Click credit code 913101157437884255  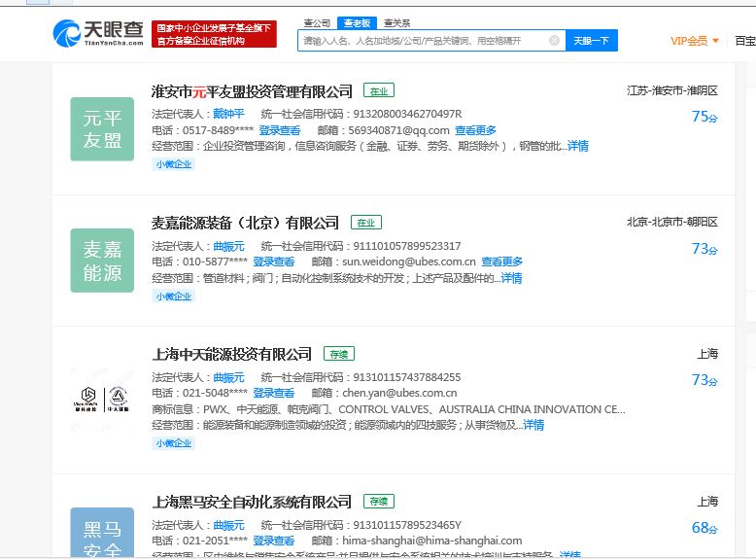click(407, 377)
